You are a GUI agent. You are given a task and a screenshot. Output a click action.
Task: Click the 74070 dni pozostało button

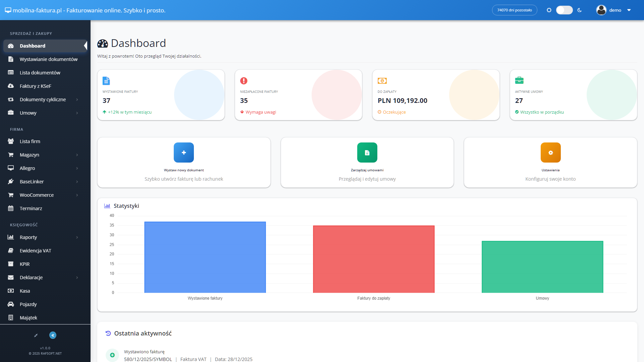(x=514, y=10)
